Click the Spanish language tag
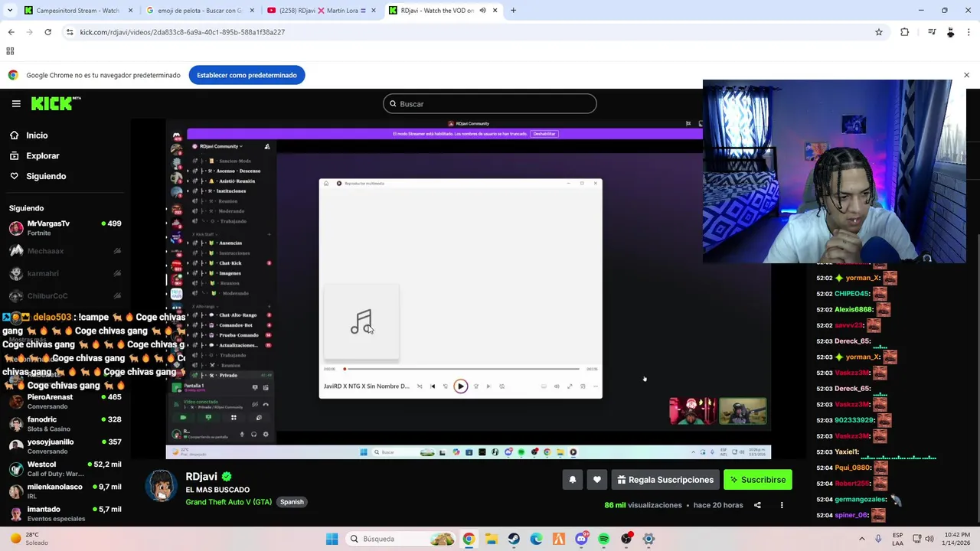The image size is (980, 551). [x=292, y=502]
